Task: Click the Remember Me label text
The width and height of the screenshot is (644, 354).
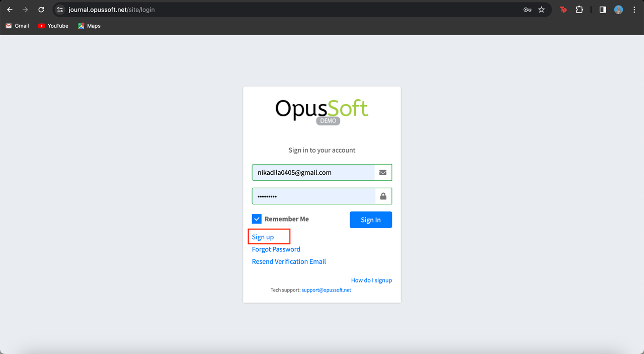Action: click(287, 219)
